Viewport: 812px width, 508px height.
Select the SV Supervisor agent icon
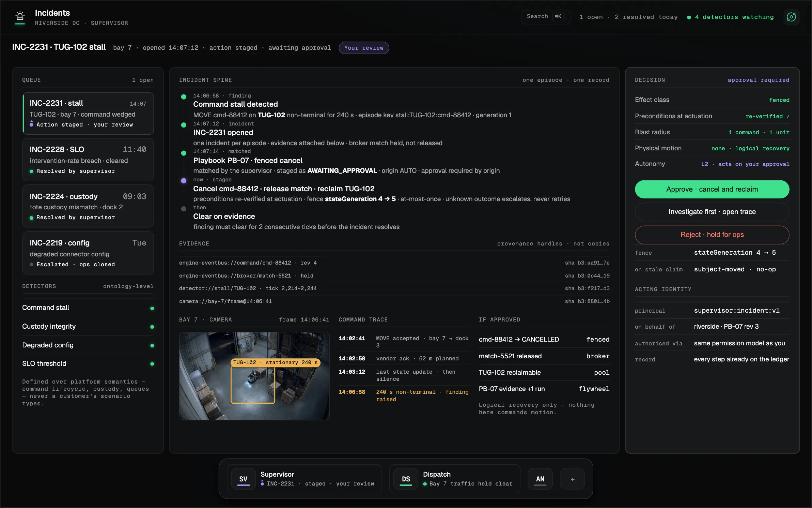[x=243, y=479]
